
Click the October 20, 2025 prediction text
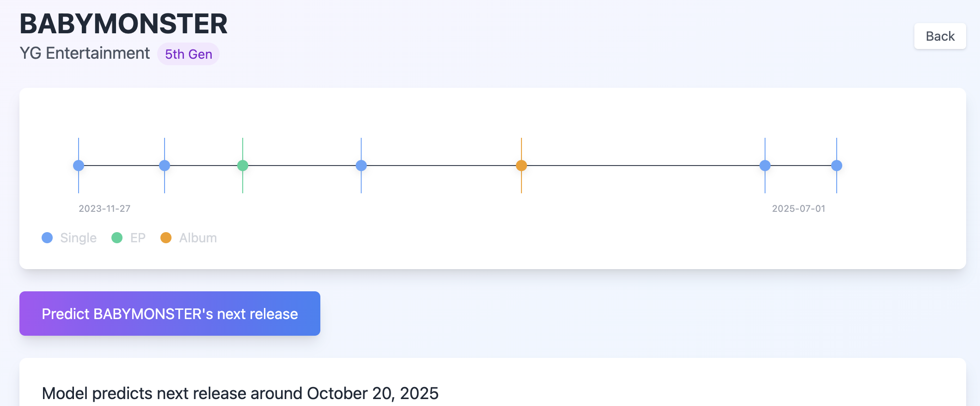(x=373, y=393)
